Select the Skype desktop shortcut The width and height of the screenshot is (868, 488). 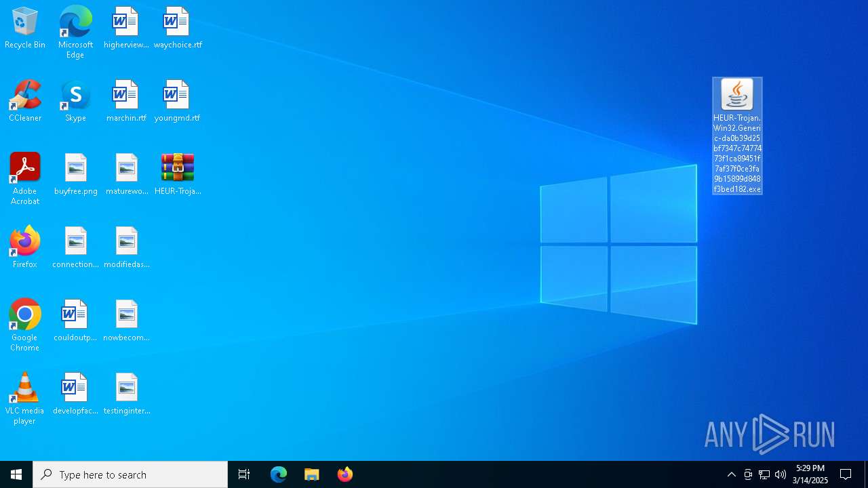pyautogui.click(x=75, y=102)
